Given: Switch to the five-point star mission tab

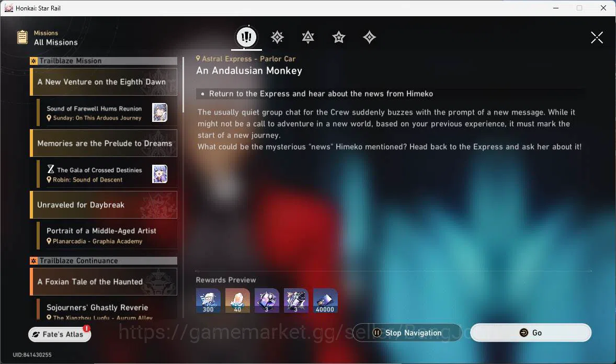Looking at the screenshot, I should click(x=339, y=37).
